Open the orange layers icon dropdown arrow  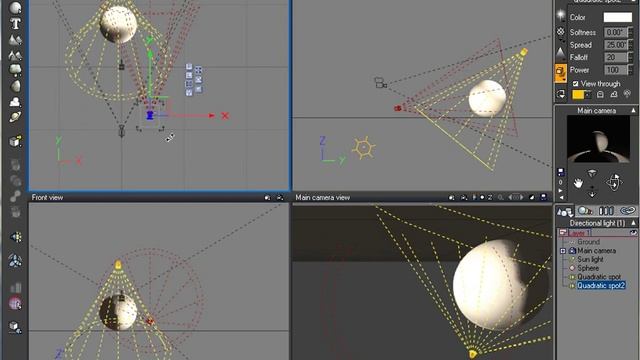tap(564, 81)
